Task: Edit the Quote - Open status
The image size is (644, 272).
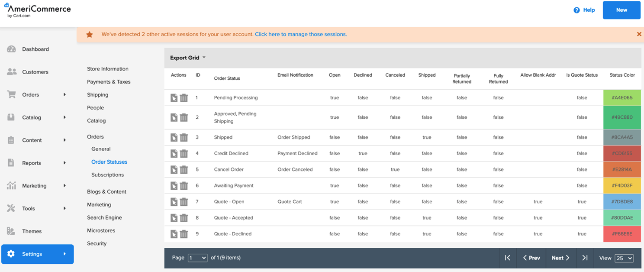Action: pyautogui.click(x=174, y=201)
